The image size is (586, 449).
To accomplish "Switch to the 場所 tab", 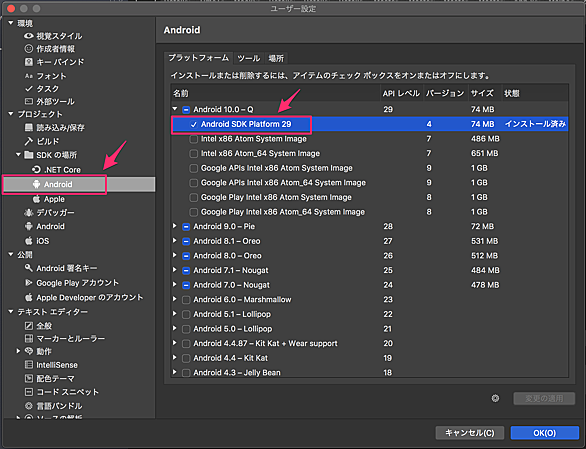I will [276, 58].
